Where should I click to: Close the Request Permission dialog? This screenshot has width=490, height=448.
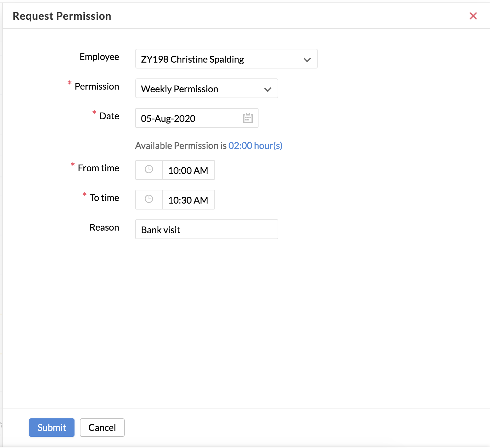tap(473, 16)
